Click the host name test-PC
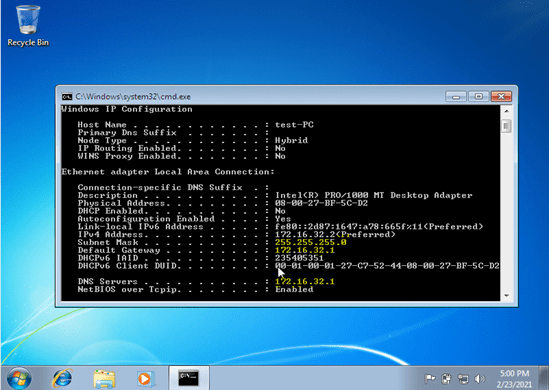The image size is (549, 390). pyautogui.click(x=294, y=125)
